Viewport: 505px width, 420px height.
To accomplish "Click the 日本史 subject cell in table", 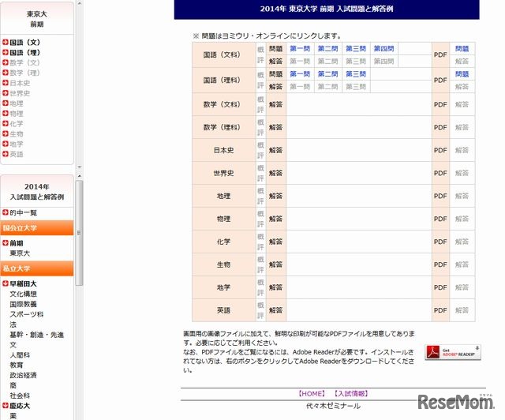I will 224,150.
